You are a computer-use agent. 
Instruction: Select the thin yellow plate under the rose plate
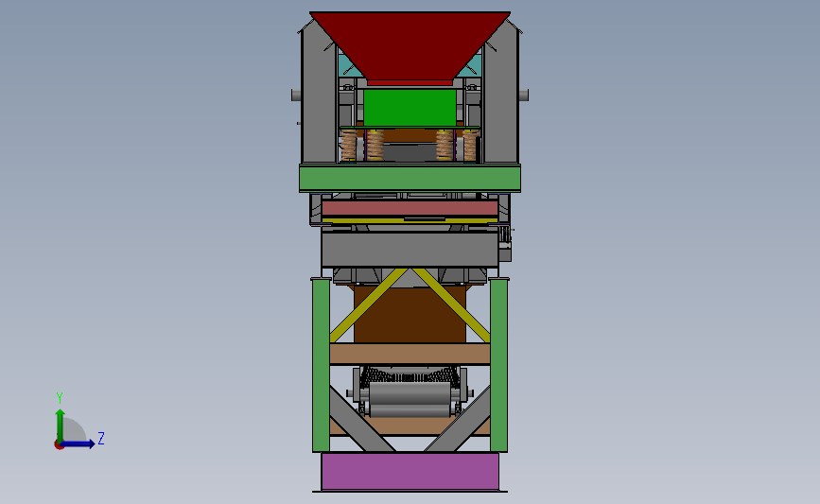click(410, 221)
